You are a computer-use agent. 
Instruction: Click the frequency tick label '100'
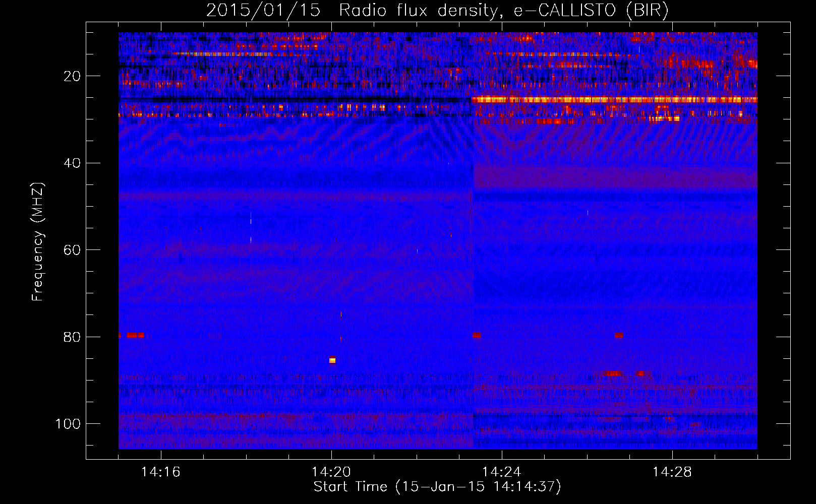point(68,424)
